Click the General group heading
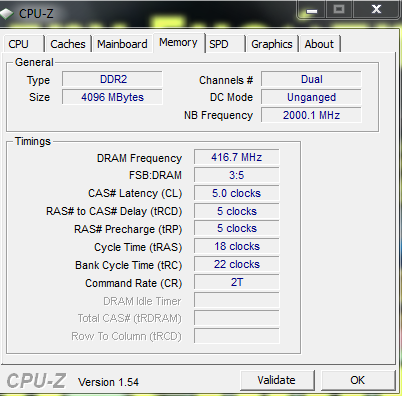The height and width of the screenshot is (396, 402). (34, 62)
